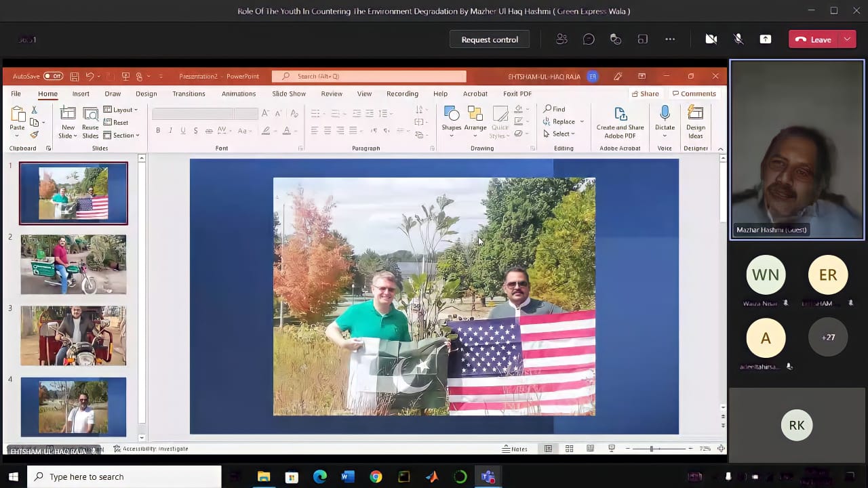Image resolution: width=868 pixels, height=488 pixels.
Task: Click the Request control button
Action: [490, 39]
